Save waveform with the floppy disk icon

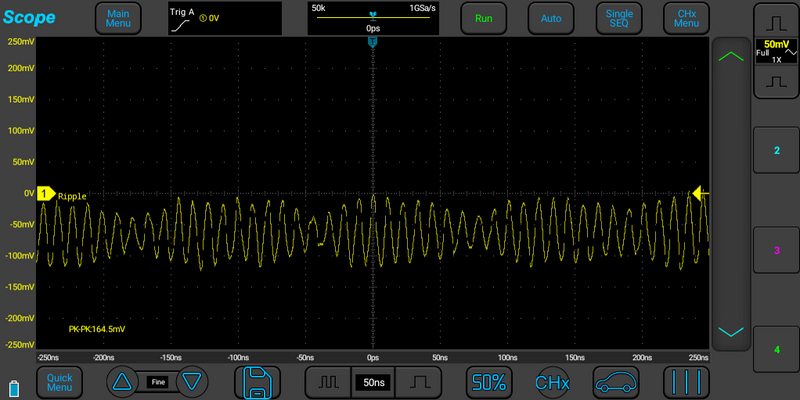[257, 382]
